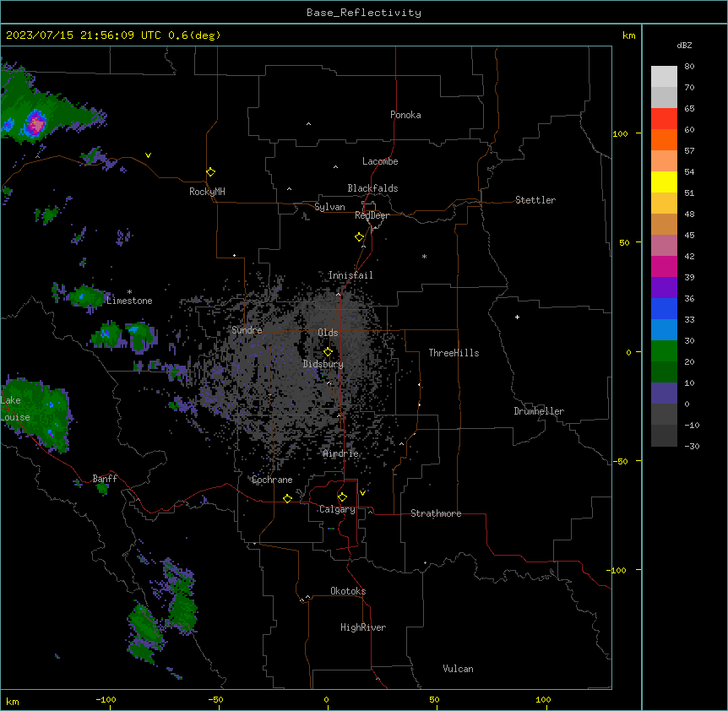Click the 100 tick on right km axis

(620, 133)
